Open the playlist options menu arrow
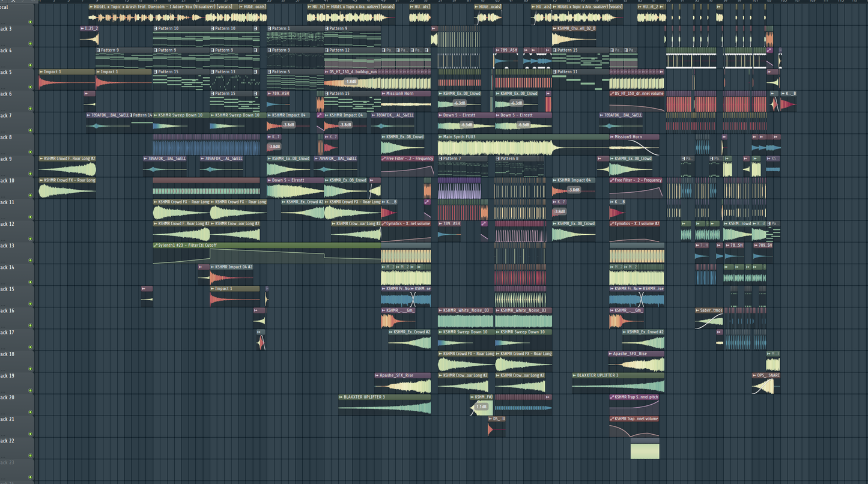 pos(3,2)
